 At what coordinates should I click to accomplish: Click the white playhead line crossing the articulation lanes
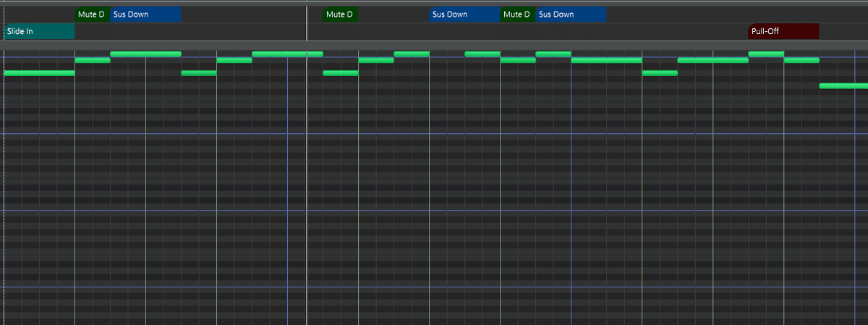point(307,23)
